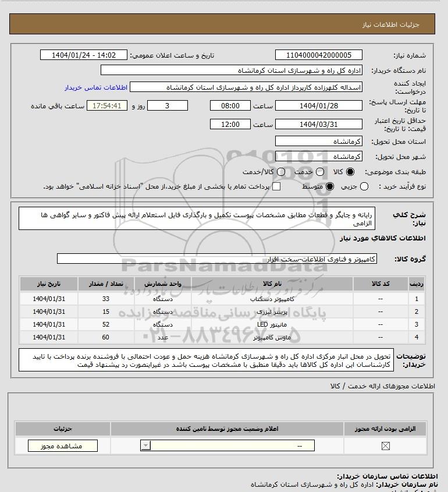This screenshot has height=492, width=448.
Task: Select the ماوس کامپیوتر row name
Action: coord(272,337)
